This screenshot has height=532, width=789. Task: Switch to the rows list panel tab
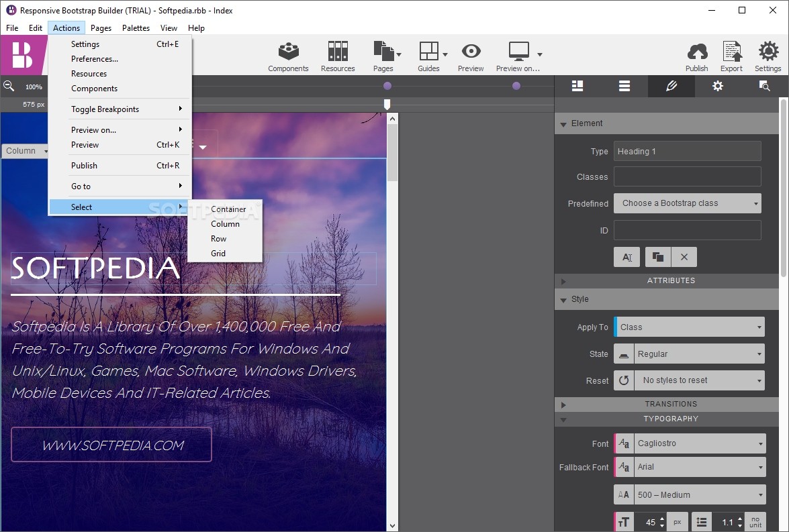[x=624, y=86]
